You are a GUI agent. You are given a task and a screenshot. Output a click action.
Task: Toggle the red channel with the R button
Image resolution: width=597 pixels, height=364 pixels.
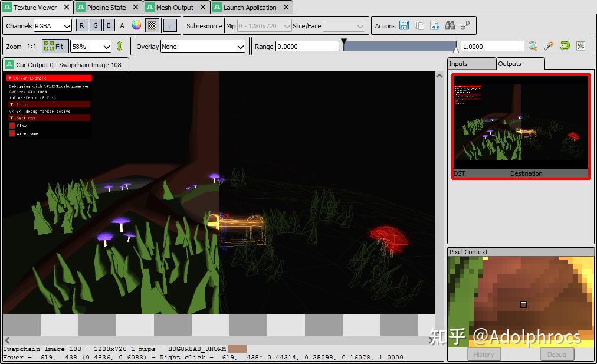[x=81, y=26]
